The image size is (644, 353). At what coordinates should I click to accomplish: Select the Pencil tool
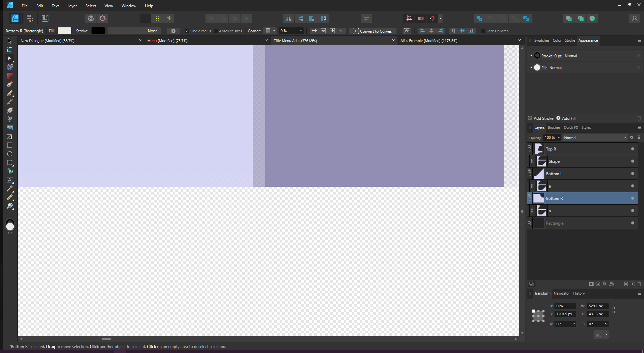tap(10, 93)
